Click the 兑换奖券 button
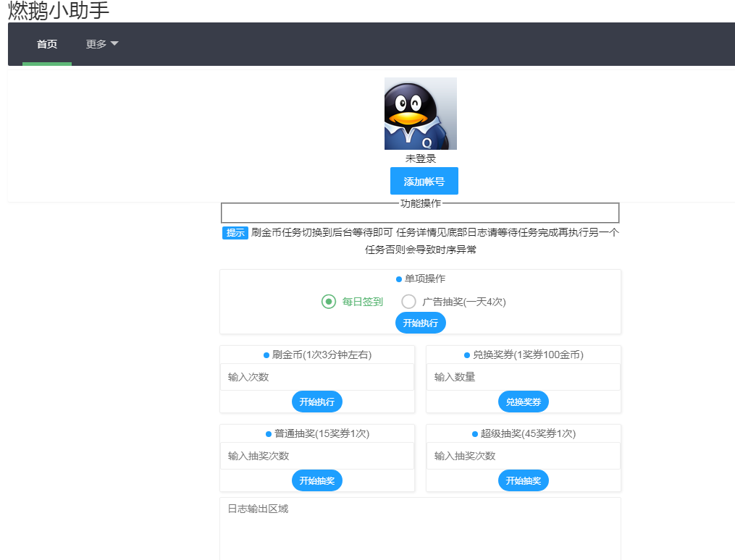The width and height of the screenshot is (735, 560). click(523, 401)
